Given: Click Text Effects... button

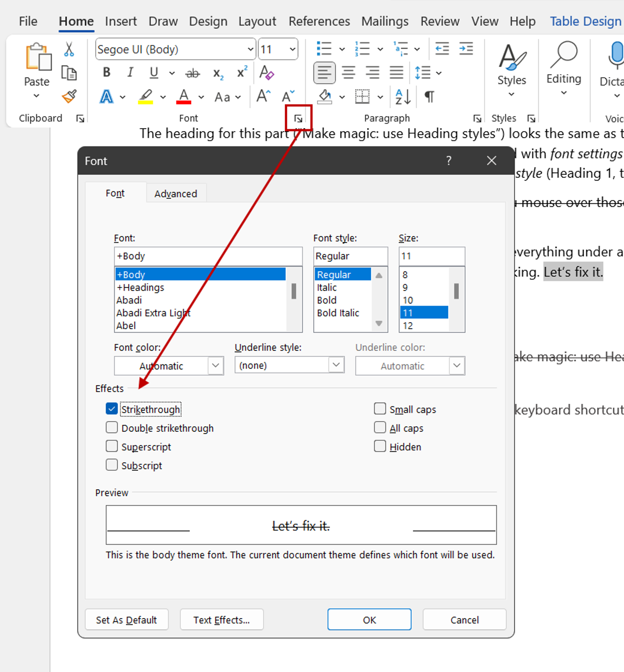Looking at the screenshot, I should (222, 620).
